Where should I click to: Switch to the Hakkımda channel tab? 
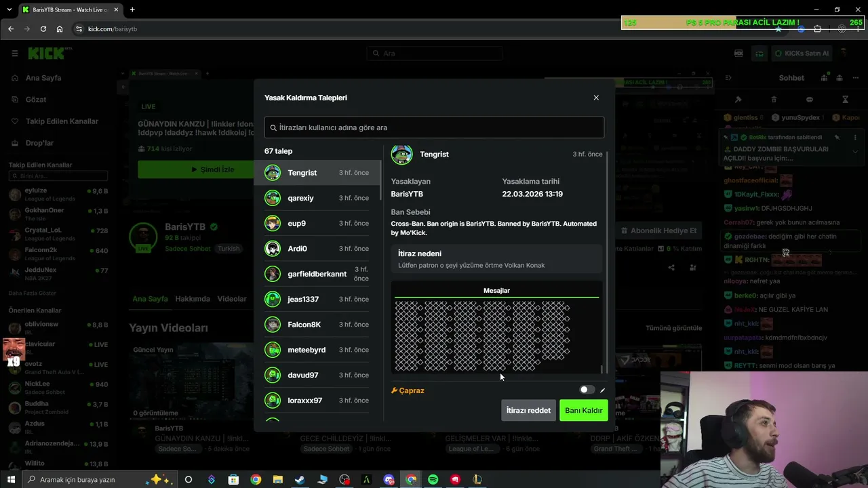193,299
